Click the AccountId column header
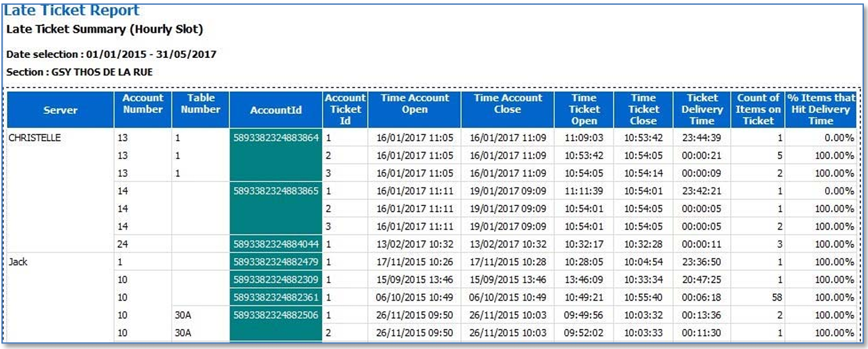The width and height of the screenshot is (868, 349). [276, 110]
